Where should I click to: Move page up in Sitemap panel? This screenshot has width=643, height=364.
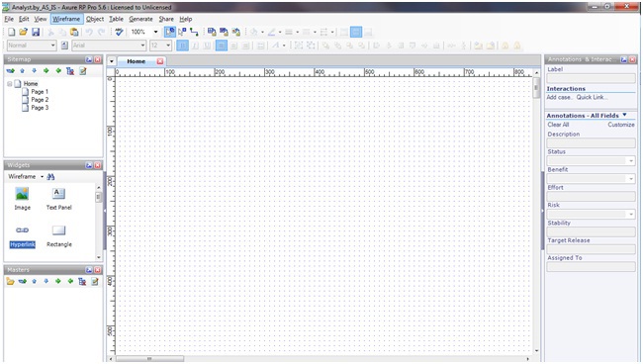pos(22,71)
